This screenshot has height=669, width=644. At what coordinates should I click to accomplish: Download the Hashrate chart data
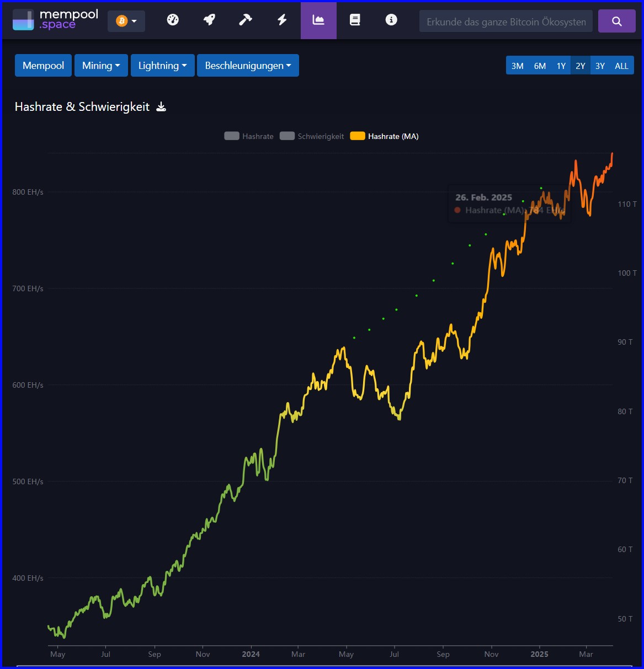[x=161, y=107]
